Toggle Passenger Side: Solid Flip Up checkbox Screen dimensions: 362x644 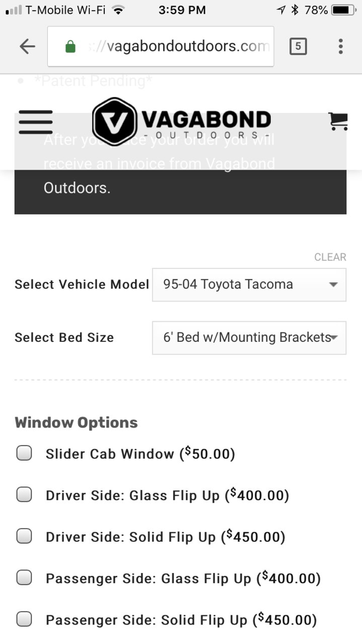tap(24, 619)
